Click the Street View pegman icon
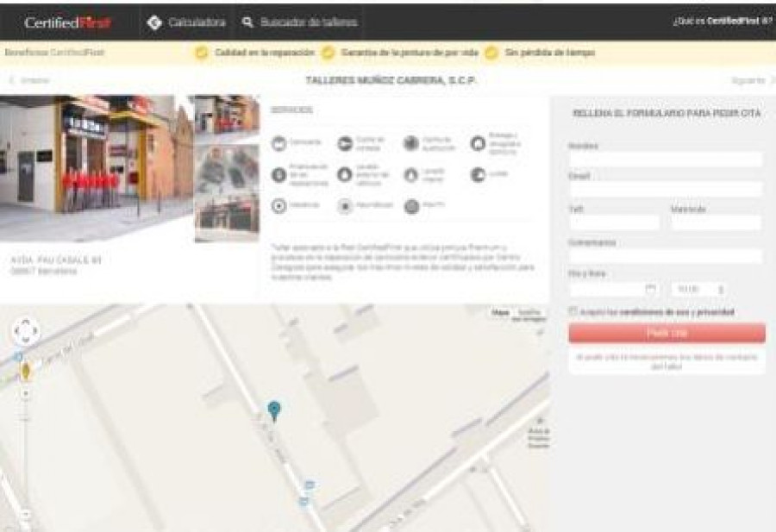Screen dimensions: 776x532 [x=26, y=371]
